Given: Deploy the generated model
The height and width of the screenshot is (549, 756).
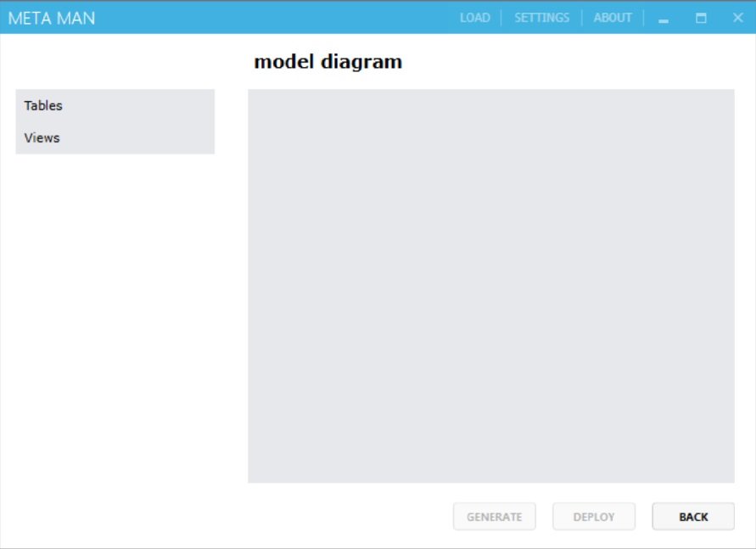Looking at the screenshot, I should [x=593, y=516].
